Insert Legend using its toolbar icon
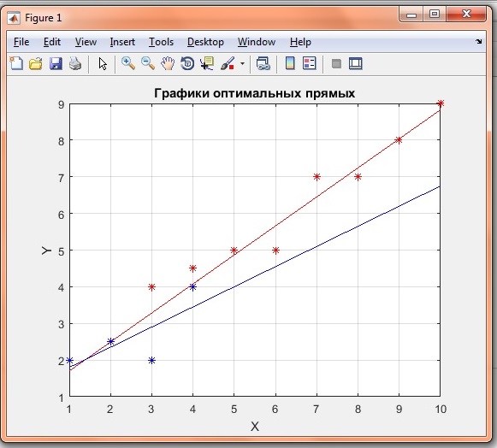This screenshot has width=497, height=448. click(310, 63)
